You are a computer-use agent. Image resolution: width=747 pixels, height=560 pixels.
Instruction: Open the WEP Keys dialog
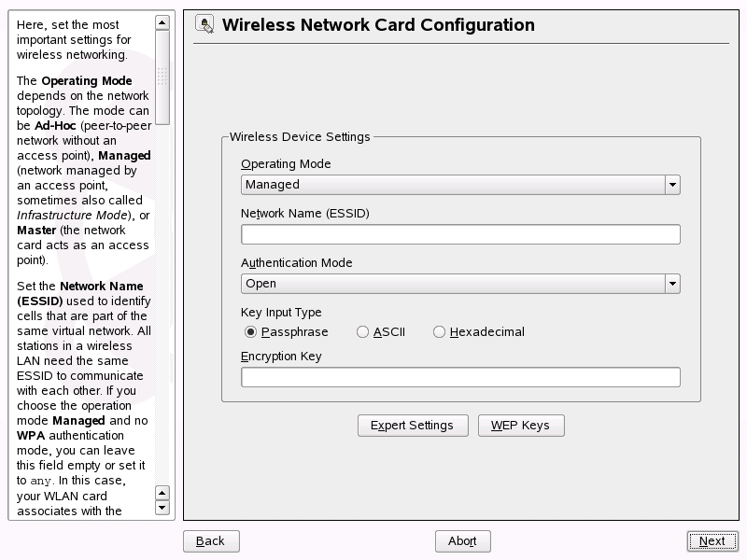(521, 426)
